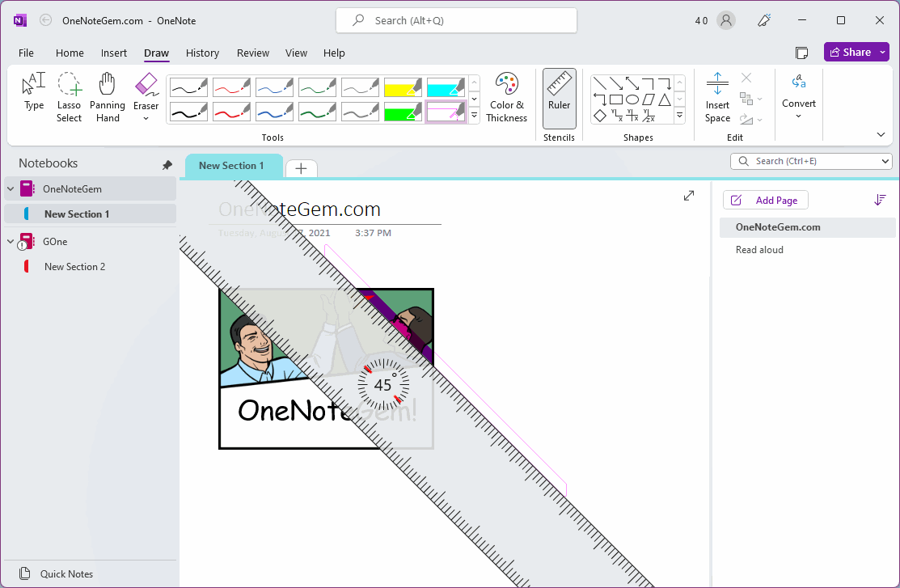Add a new section with plus tab
The width and height of the screenshot is (900, 588).
coord(301,168)
